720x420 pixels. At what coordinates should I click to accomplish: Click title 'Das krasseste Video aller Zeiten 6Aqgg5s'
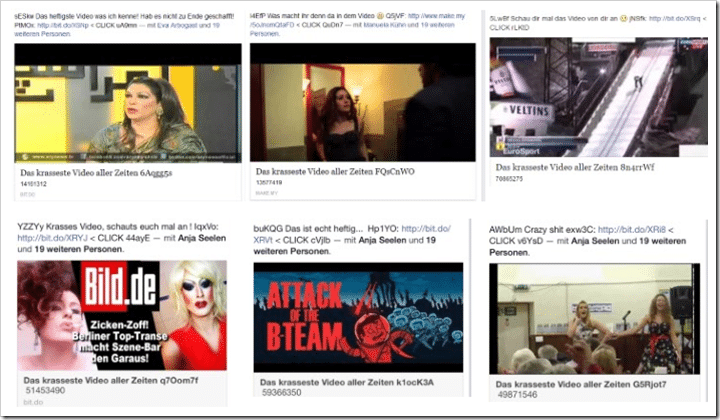click(96, 173)
